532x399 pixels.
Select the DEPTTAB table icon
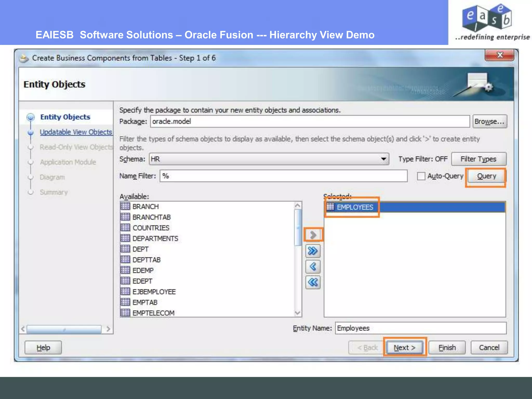(x=125, y=260)
